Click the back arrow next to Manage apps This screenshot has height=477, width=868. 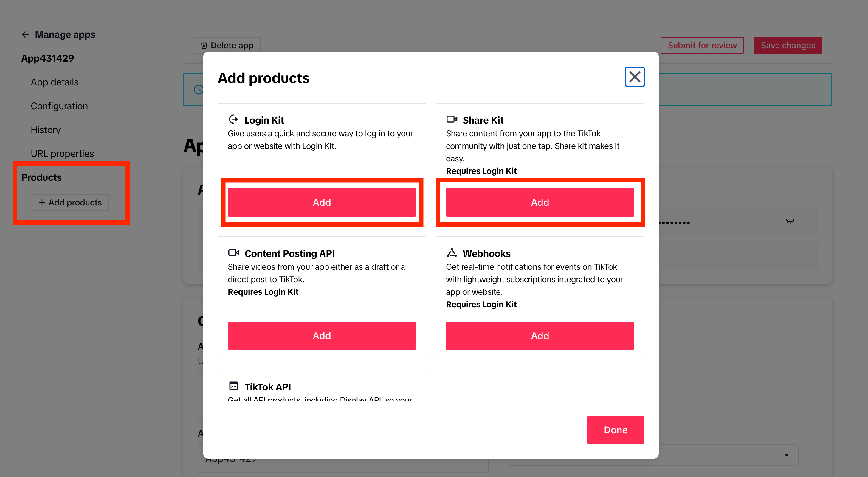coord(25,34)
